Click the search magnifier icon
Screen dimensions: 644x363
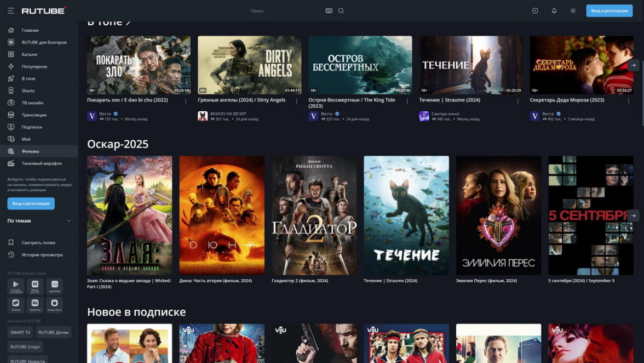pos(341,10)
